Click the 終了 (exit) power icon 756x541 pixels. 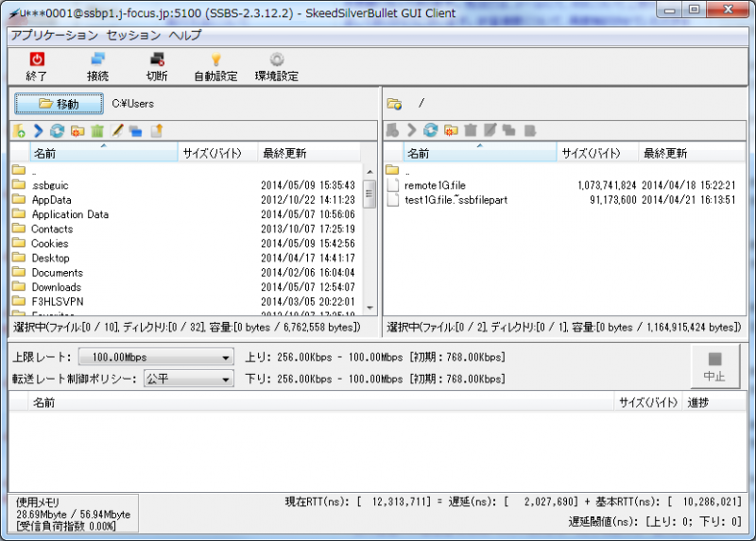(37, 60)
